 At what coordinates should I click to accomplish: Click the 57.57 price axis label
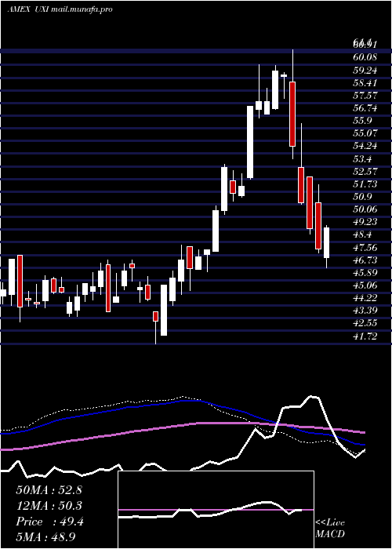point(365,96)
